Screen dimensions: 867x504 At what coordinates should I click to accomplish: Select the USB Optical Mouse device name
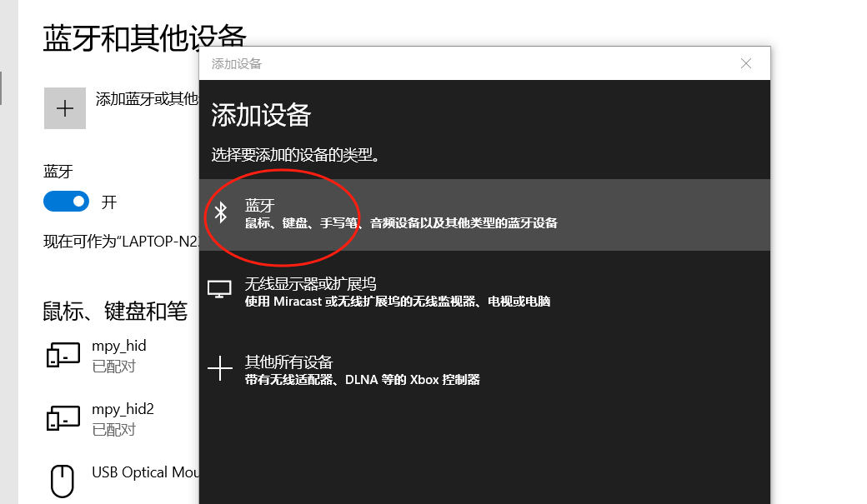[145, 472]
